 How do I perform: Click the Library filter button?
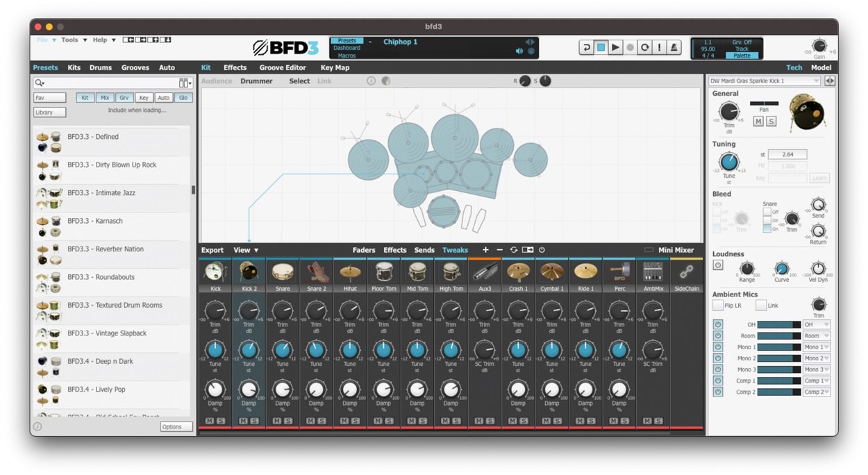click(x=50, y=112)
